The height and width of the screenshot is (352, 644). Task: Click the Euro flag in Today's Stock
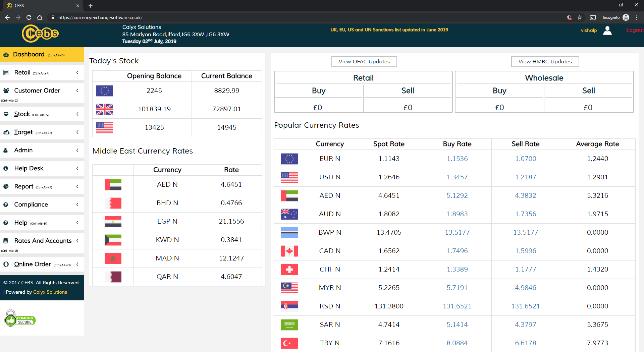[x=105, y=91]
